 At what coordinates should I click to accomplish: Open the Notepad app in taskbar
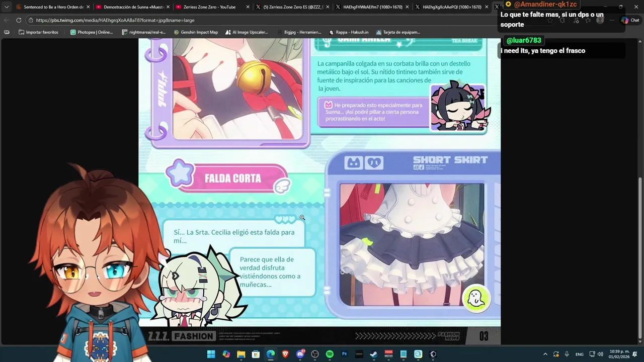click(403, 354)
